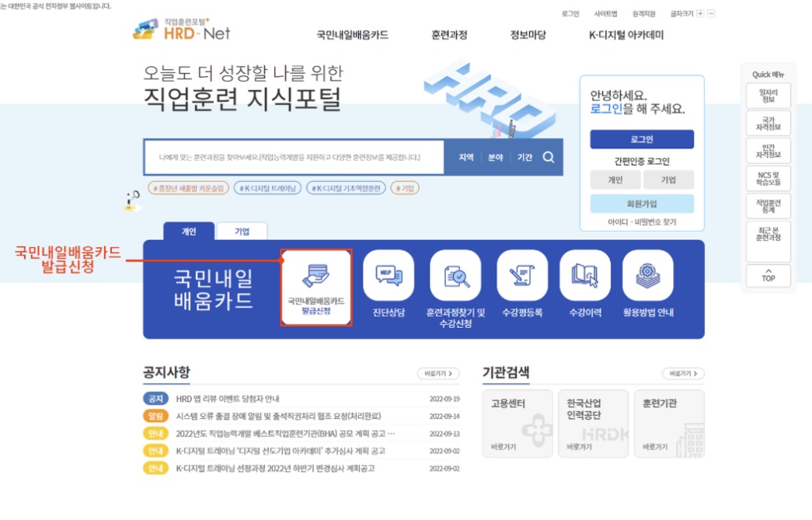Screen dimensions: 812x520
Task: Click hashtag K-디지털 기초역량훈련
Action: coord(346,188)
